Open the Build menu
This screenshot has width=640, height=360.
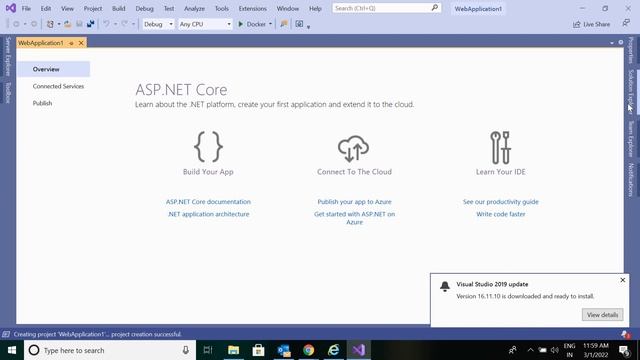click(119, 8)
